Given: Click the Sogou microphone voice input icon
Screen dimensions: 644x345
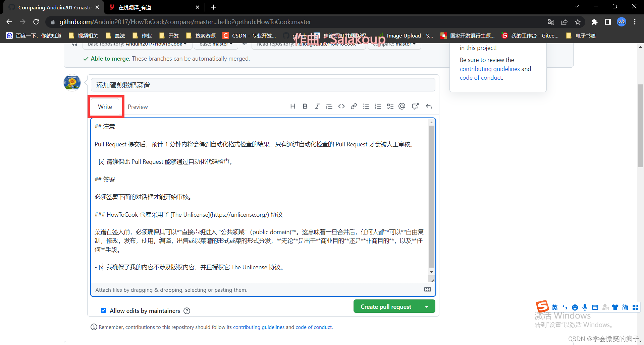Looking at the screenshot, I should [585, 307].
